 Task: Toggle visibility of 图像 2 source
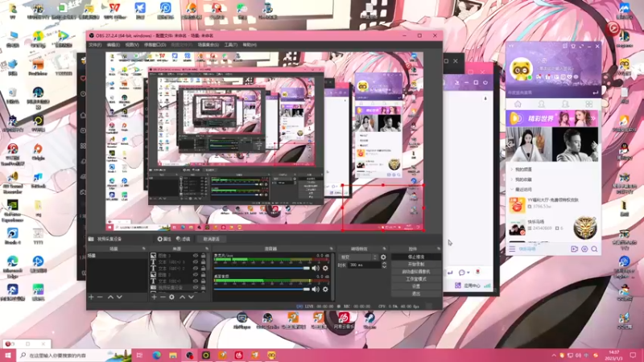(196, 274)
